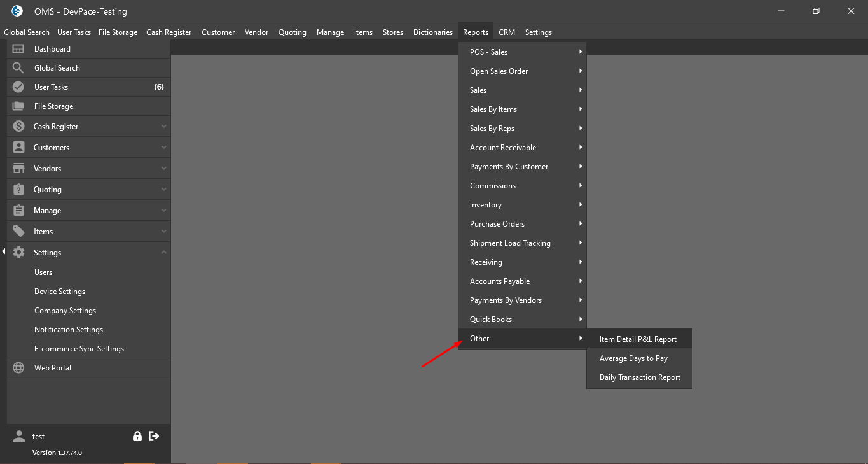Click the Cash Register dollar icon
Screen dimensions: 868x464
click(x=18, y=127)
